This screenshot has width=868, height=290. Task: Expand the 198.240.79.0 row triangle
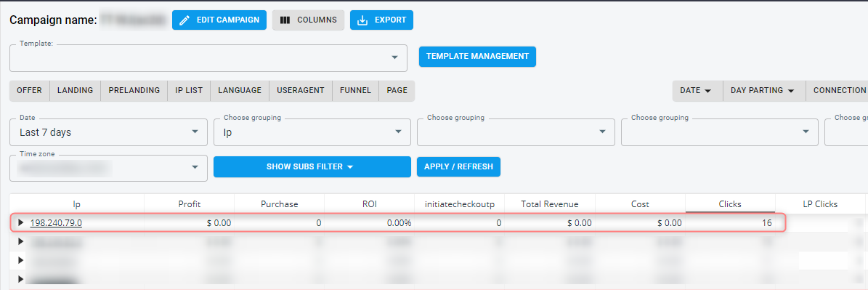click(x=21, y=222)
